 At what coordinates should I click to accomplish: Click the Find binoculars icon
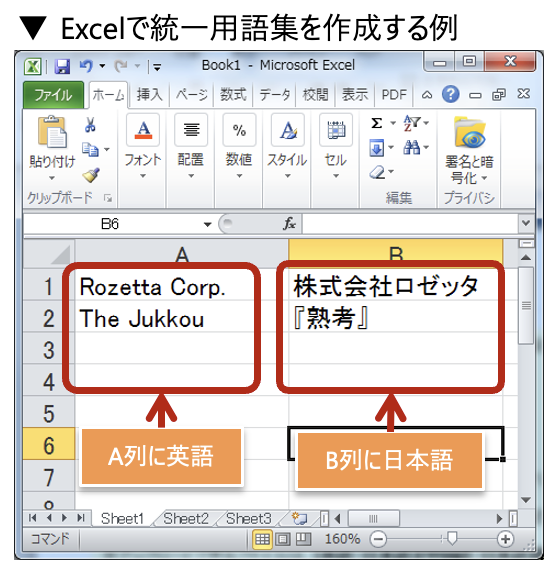click(412, 148)
